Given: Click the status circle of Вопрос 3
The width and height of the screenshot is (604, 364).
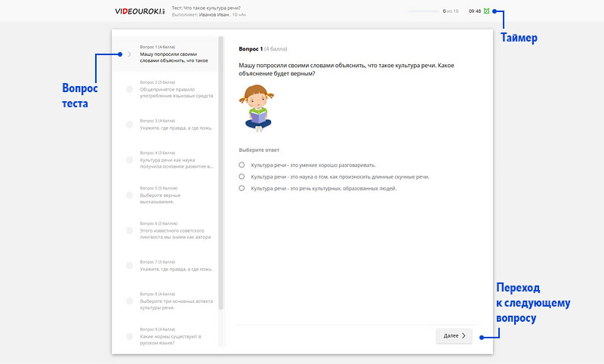Looking at the screenshot, I should tap(129, 125).
